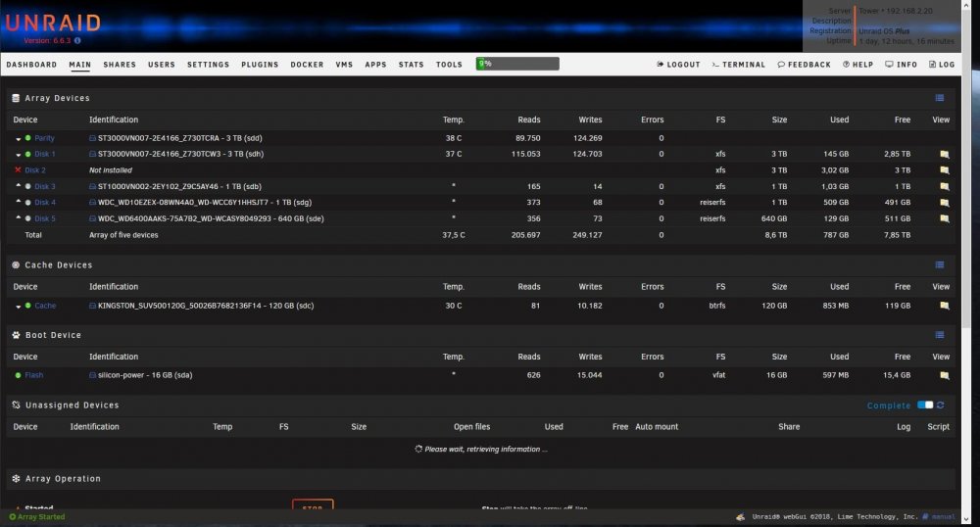Toggle the Help text
Image resolution: width=980 pixels, height=527 pixels.
click(857, 65)
